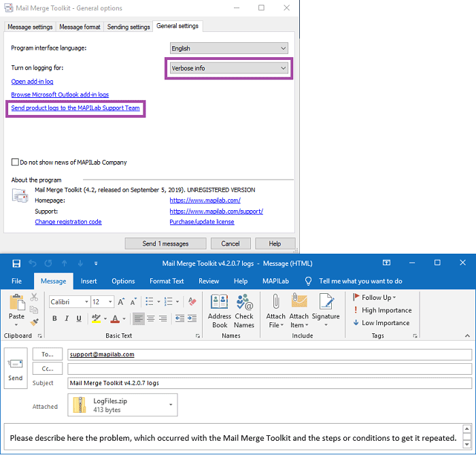Open the font name dropdown showing Calibri

86,302
